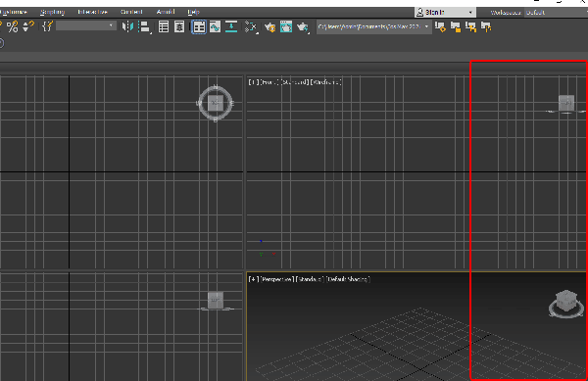Click the ViewCube in the Front viewport
588x381 pixels.
click(566, 103)
